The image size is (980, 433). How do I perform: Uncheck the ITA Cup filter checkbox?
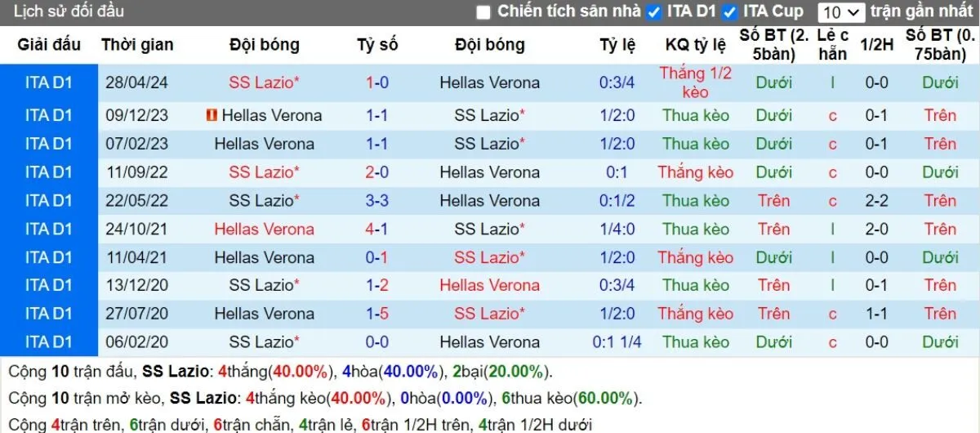pyautogui.click(x=730, y=12)
